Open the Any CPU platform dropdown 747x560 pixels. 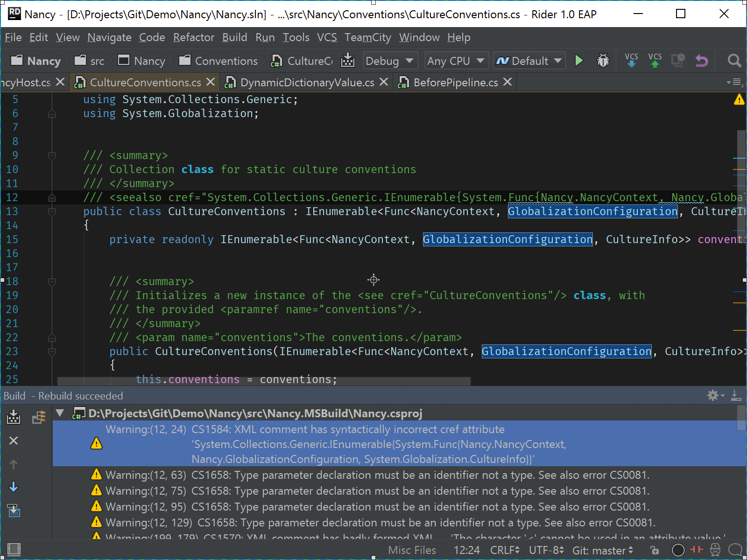[456, 61]
